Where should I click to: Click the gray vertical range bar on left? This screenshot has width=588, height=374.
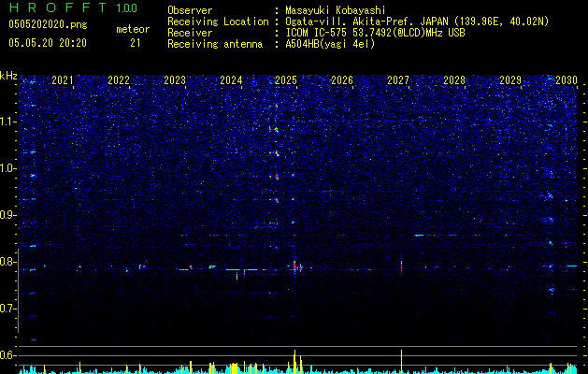[19, 291]
